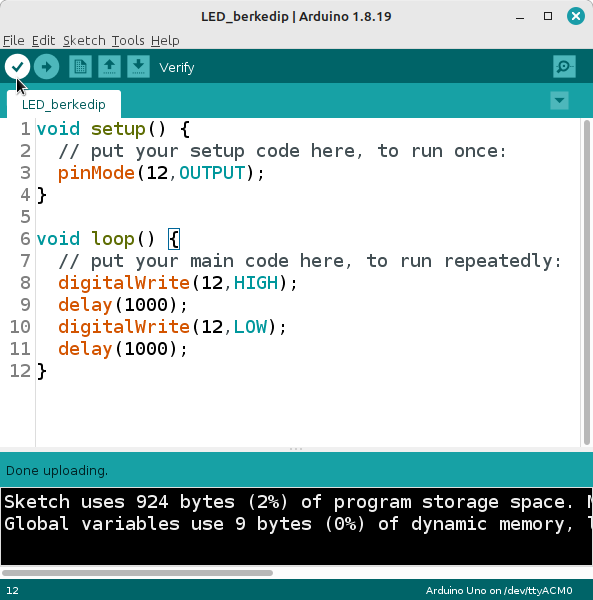This screenshot has height=600, width=593.
Task: Click the highlighted brace after loop()
Action: pos(174,239)
